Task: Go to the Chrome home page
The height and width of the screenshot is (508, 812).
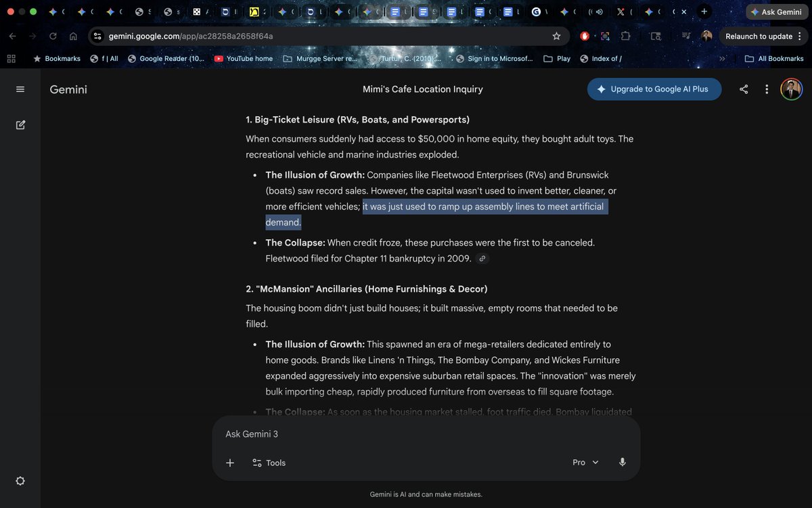Action: (73, 37)
